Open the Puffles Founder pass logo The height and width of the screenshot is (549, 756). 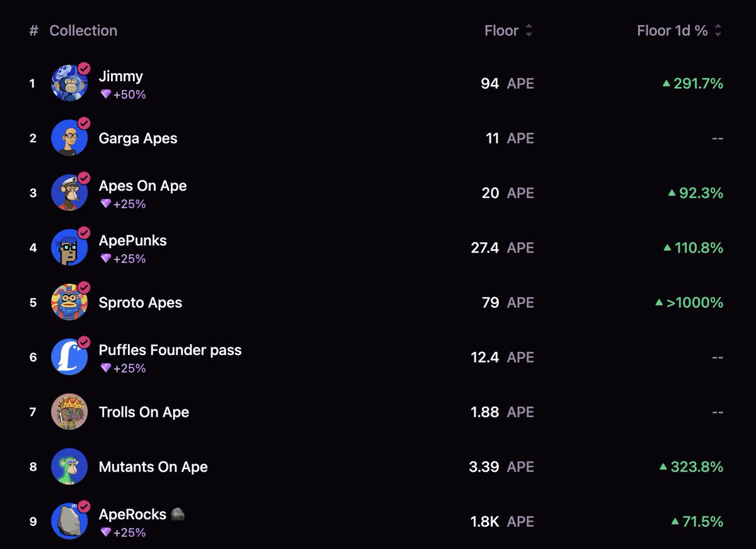(69, 357)
